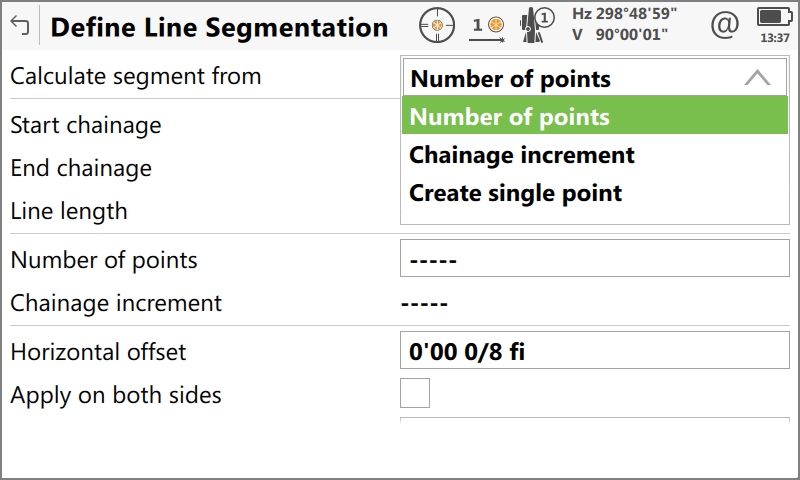Click the Define Line Segmentation title

point(219,27)
